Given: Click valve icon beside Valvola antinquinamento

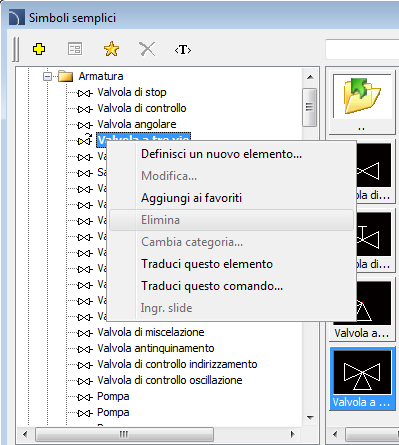Looking at the screenshot, I should [x=85, y=349].
